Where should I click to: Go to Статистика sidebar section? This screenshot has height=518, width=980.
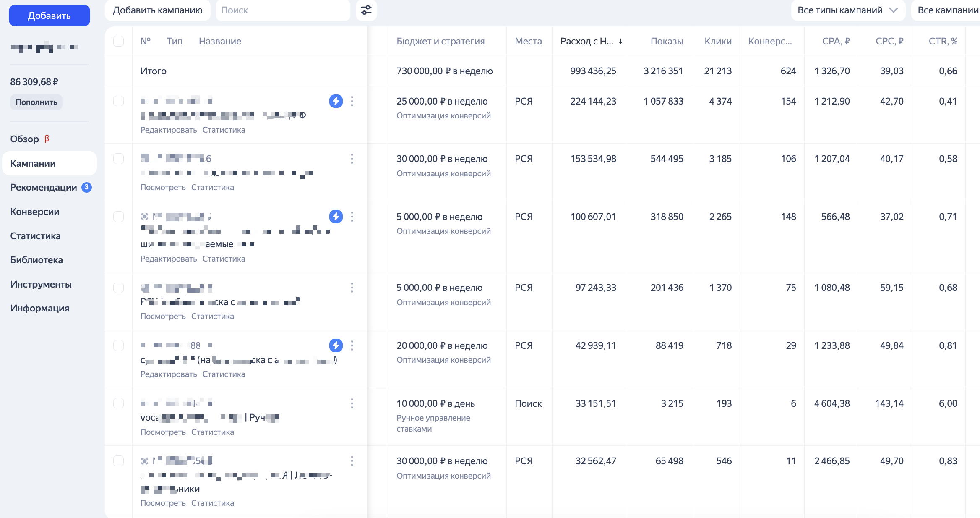tap(35, 236)
